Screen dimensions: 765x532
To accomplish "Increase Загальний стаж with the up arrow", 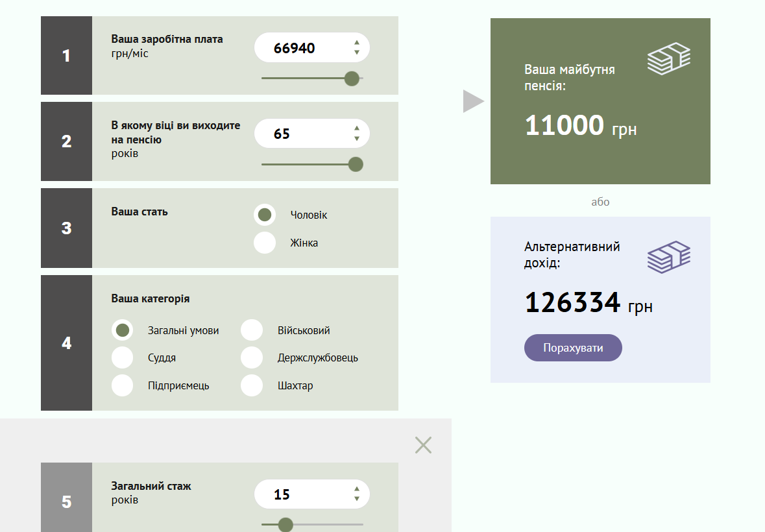I will 357,489.
